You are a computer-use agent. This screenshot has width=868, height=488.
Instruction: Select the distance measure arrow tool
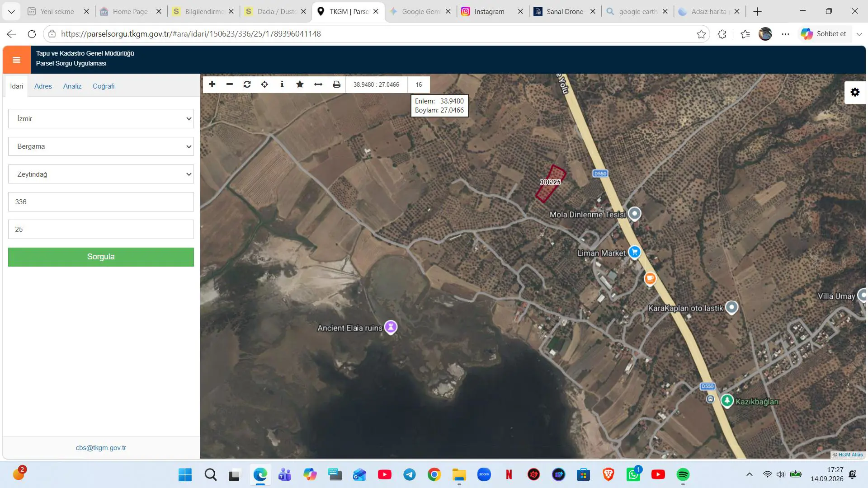tap(318, 84)
